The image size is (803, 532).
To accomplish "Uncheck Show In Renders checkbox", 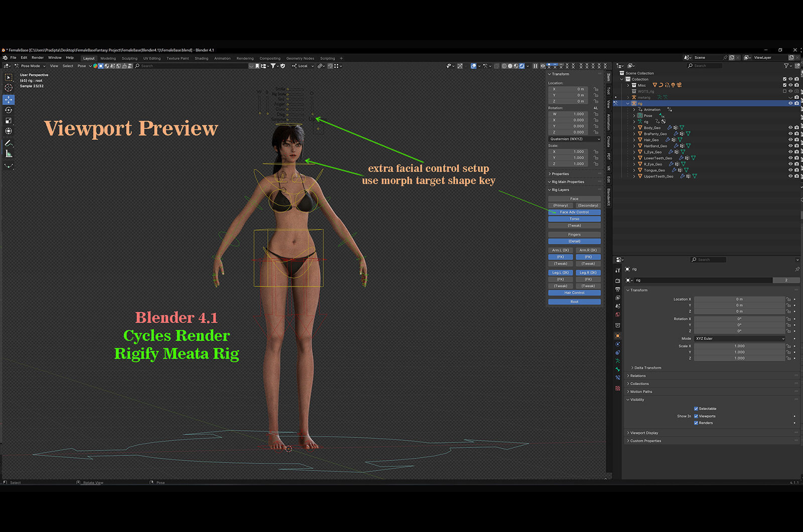I will click(696, 423).
